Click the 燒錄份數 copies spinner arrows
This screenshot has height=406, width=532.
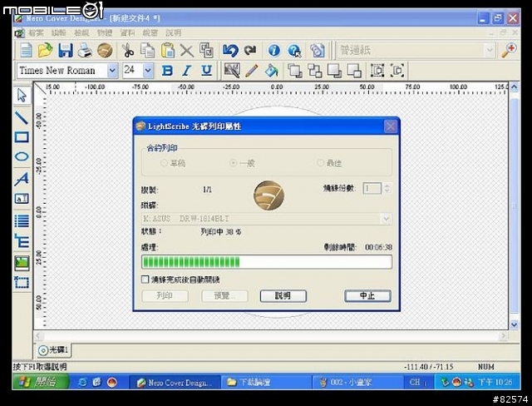coord(387,188)
